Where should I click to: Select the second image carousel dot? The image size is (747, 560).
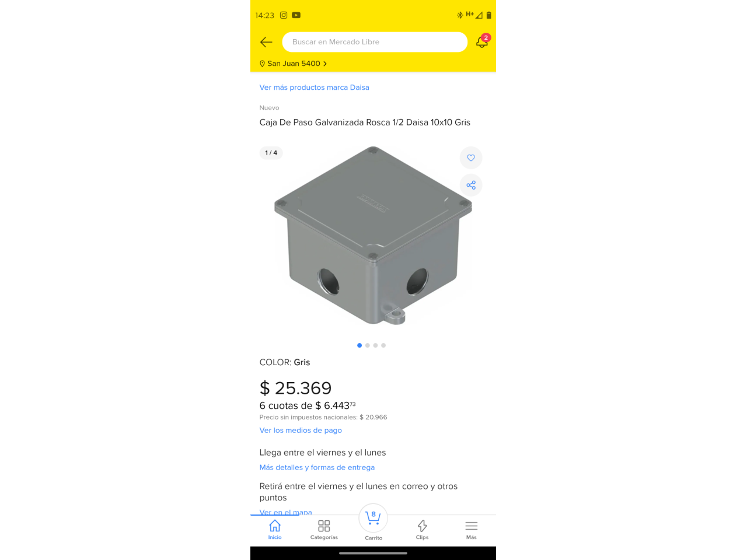point(368,345)
